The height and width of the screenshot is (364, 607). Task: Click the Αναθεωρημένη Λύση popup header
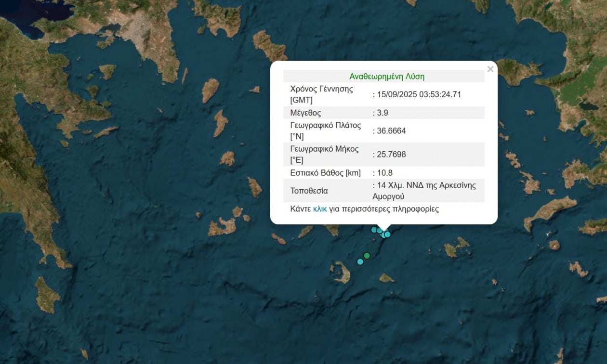tap(386, 77)
